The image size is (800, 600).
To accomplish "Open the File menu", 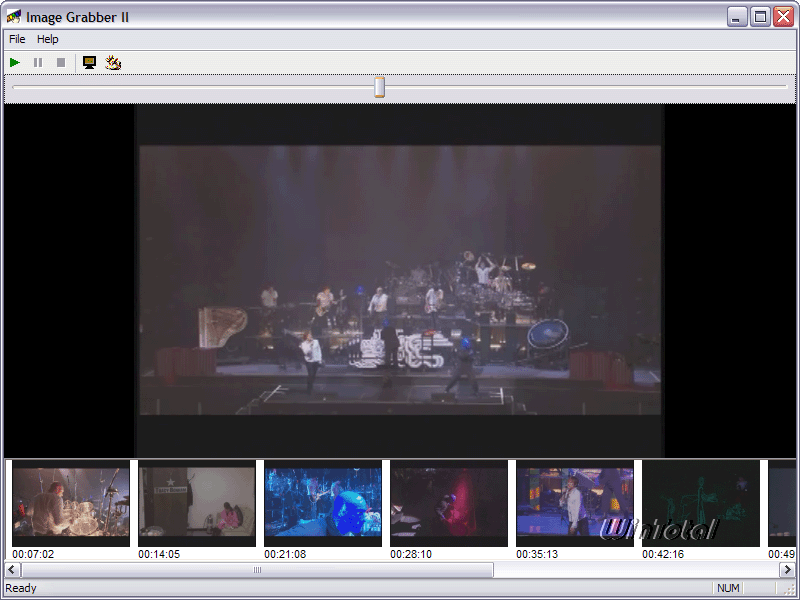I will [x=17, y=39].
